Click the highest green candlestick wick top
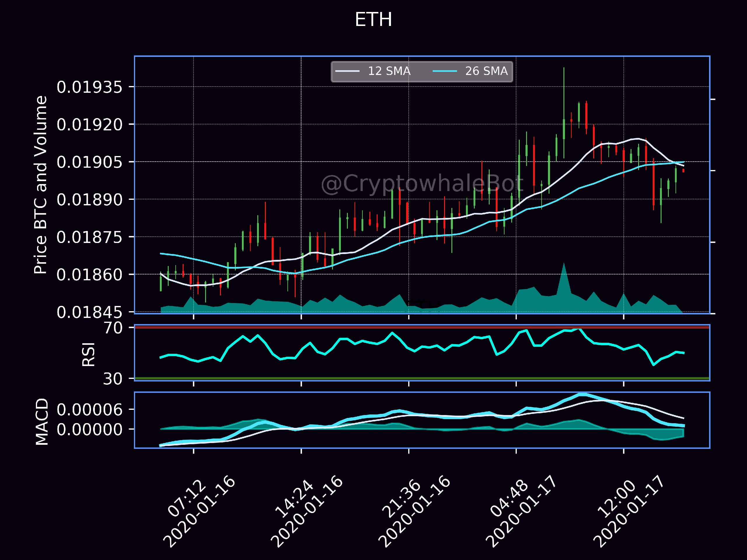The width and height of the screenshot is (747, 560). 564,68
